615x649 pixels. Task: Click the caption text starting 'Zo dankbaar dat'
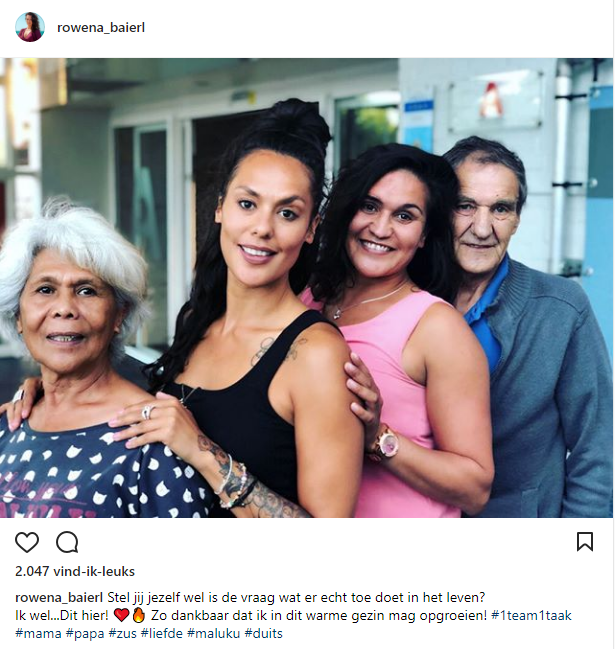tap(319, 615)
